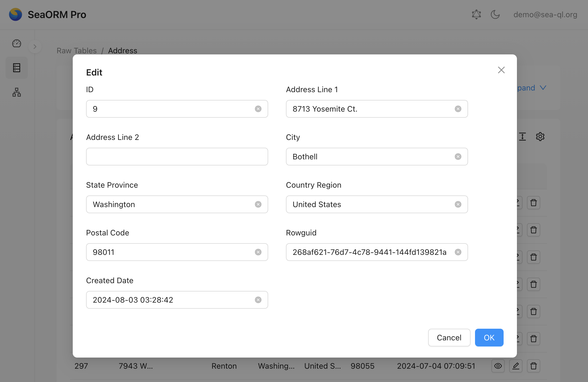Expand the sidebar with chevron arrow
Image resolution: width=588 pixels, height=382 pixels.
(35, 47)
